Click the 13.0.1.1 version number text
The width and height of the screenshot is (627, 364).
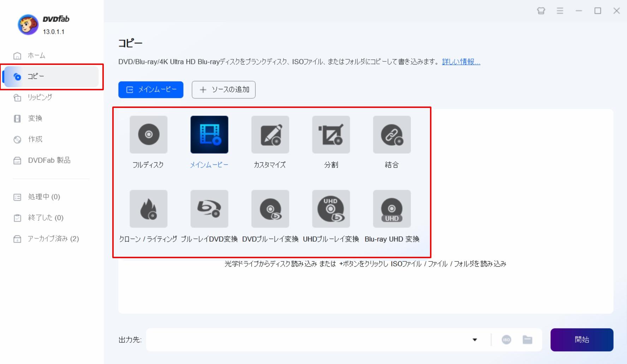click(x=54, y=32)
